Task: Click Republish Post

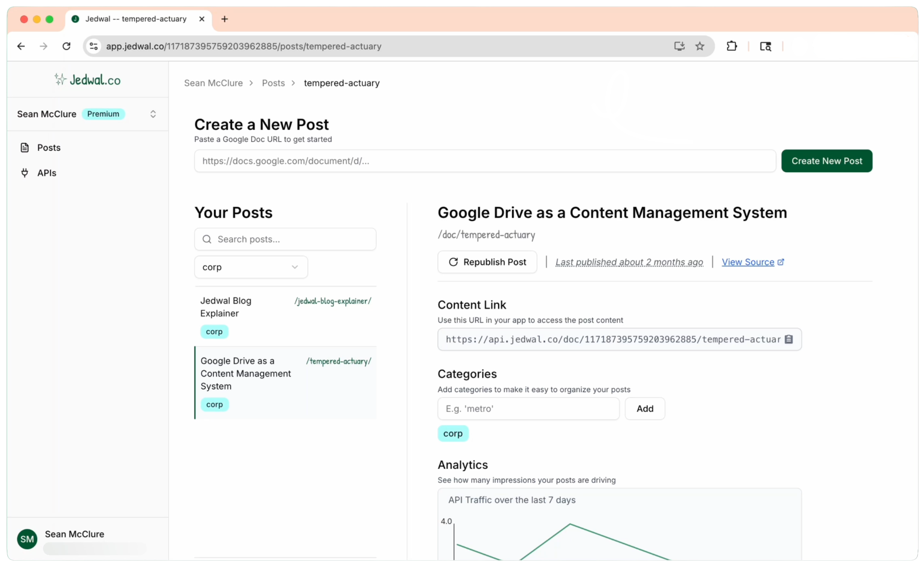Action: (x=487, y=262)
